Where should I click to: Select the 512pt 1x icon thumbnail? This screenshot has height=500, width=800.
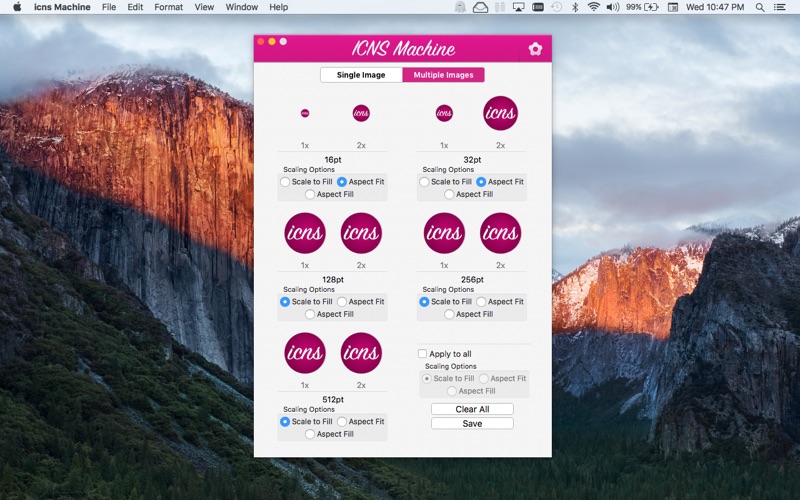point(305,353)
